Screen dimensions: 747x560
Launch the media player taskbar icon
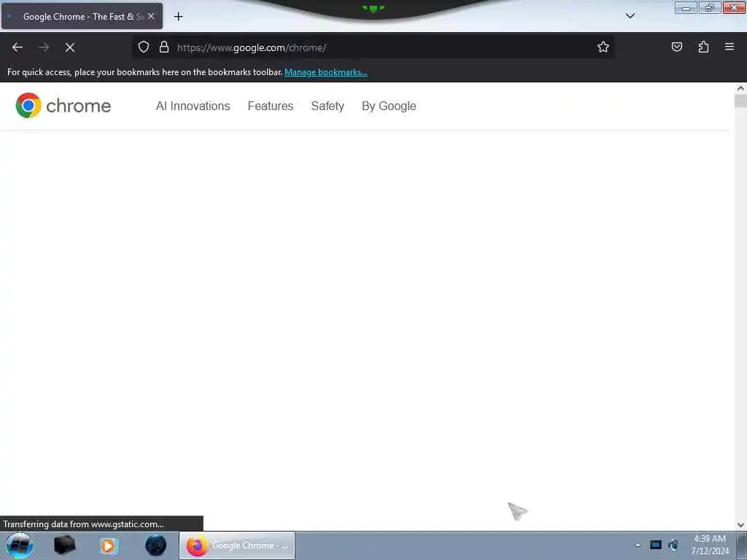click(109, 545)
